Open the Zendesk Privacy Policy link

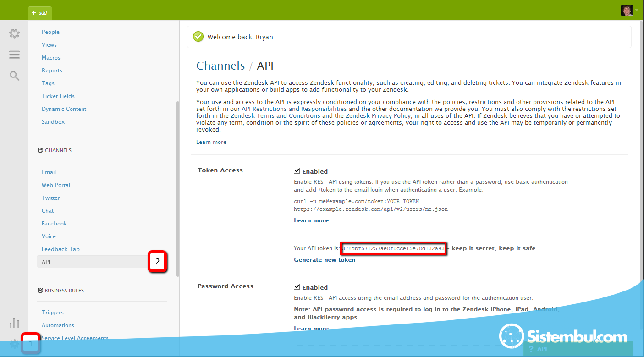click(380, 116)
